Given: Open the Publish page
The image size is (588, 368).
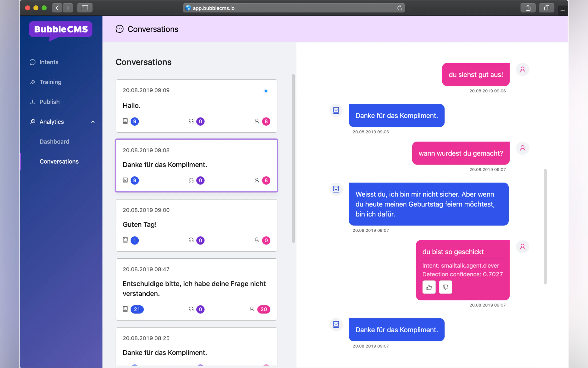Looking at the screenshot, I should click(x=49, y=102).
